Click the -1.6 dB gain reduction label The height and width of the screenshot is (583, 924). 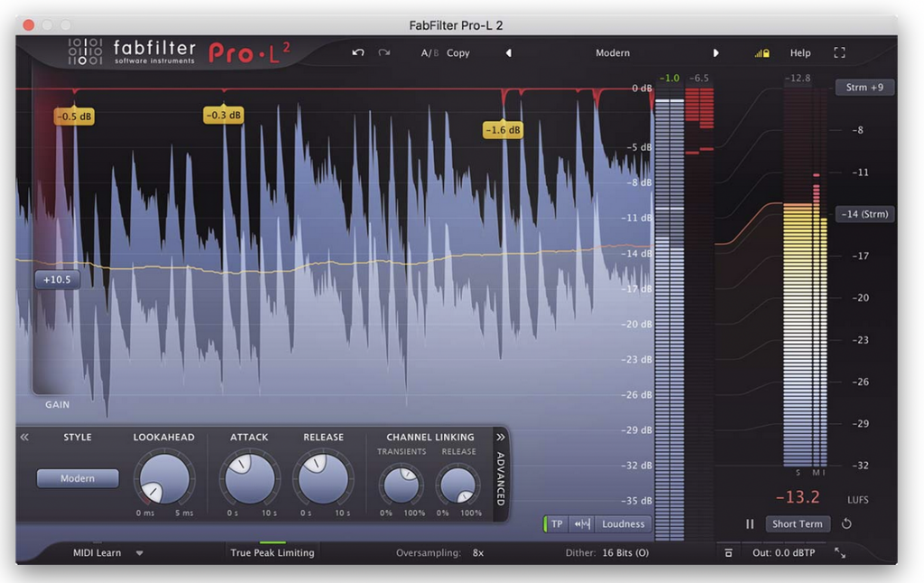[503, 130]
